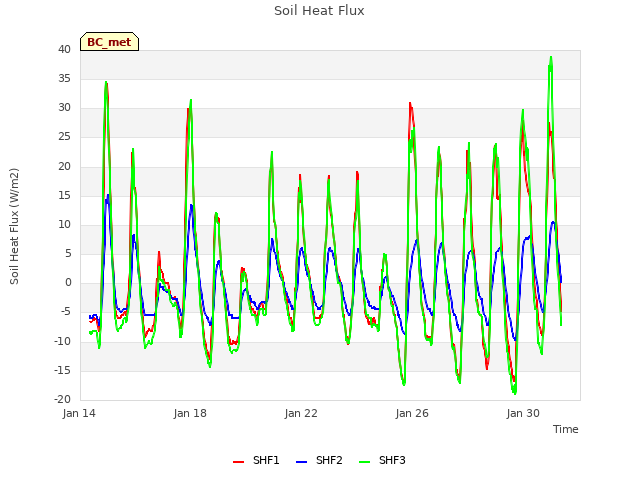Viewport: 640px width, 480px height.
Task: Toggle the SHF2 legend entry
Action: pos(319,460)
